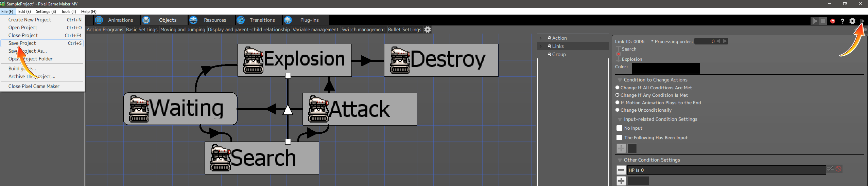Select the Explosion action node

click(x=294, y=60)
